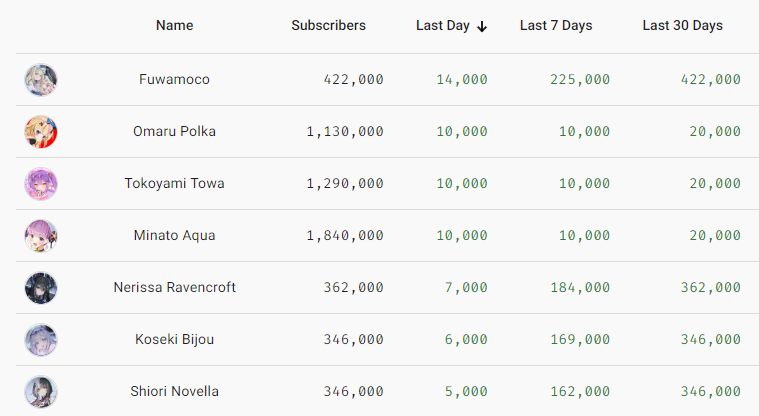
Task: Sort table by Name column
Action: [175, 26]
